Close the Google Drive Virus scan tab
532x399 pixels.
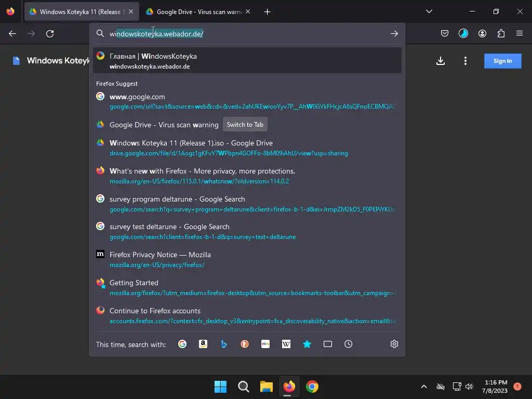248,11
